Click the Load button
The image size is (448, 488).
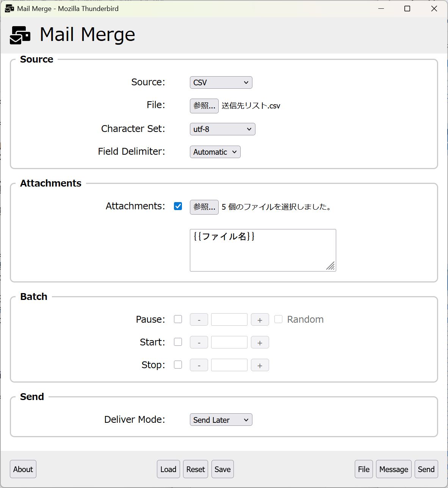[x=168, y=469]
